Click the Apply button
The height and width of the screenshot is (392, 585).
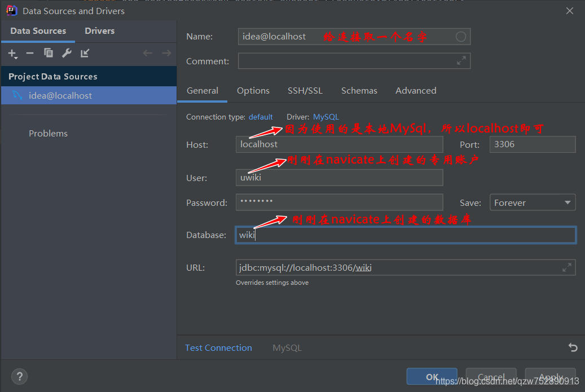tap(550, 376)
